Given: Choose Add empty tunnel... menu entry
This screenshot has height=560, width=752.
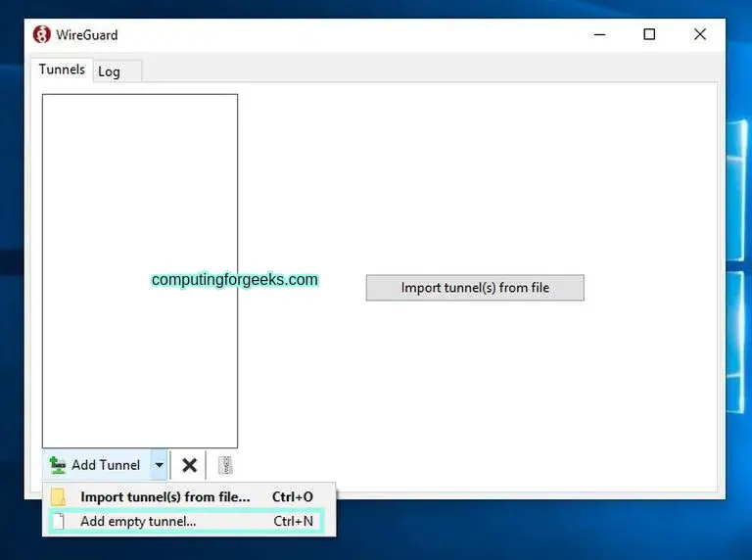Looking at the screenshot, I should (187, 521).
